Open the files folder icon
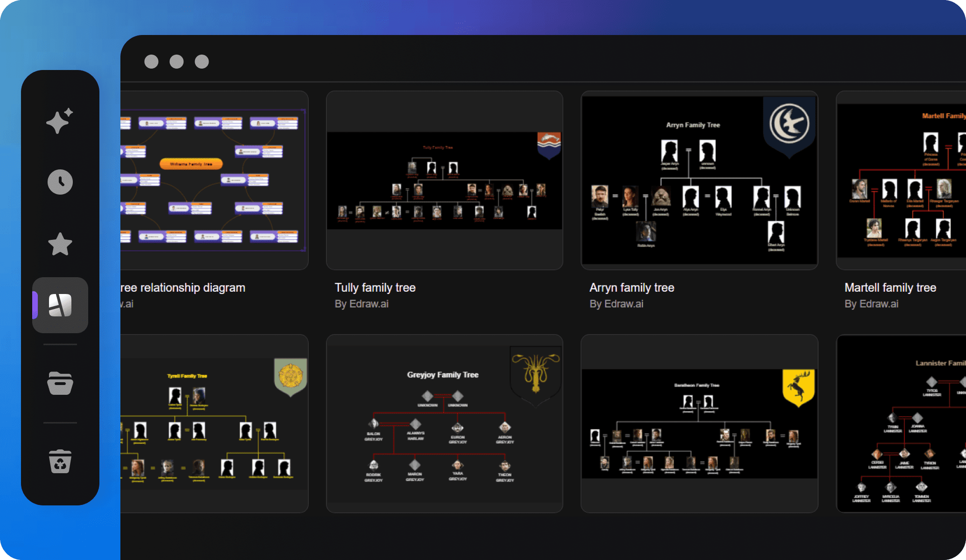Image resolution: width=966 pixels, height=560 pixels. click(x=60, y=384)
